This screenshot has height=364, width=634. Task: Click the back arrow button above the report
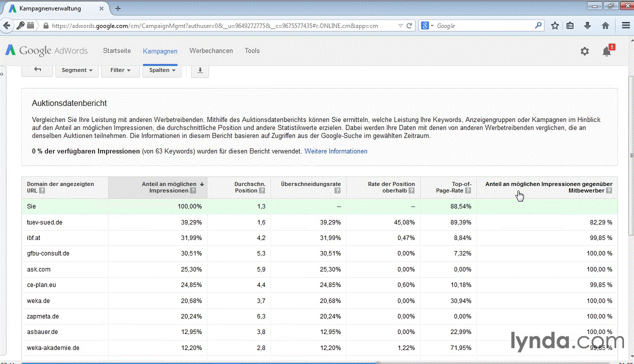point(37,70)
